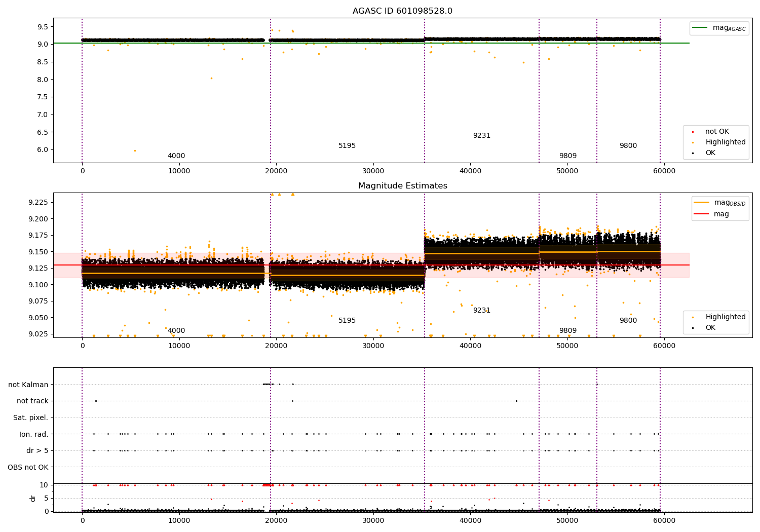Click obsid label 9809 in Magnitude Estimates plot
The width and height of the screenshot is (760, 532).
click(x=568, y=331)
